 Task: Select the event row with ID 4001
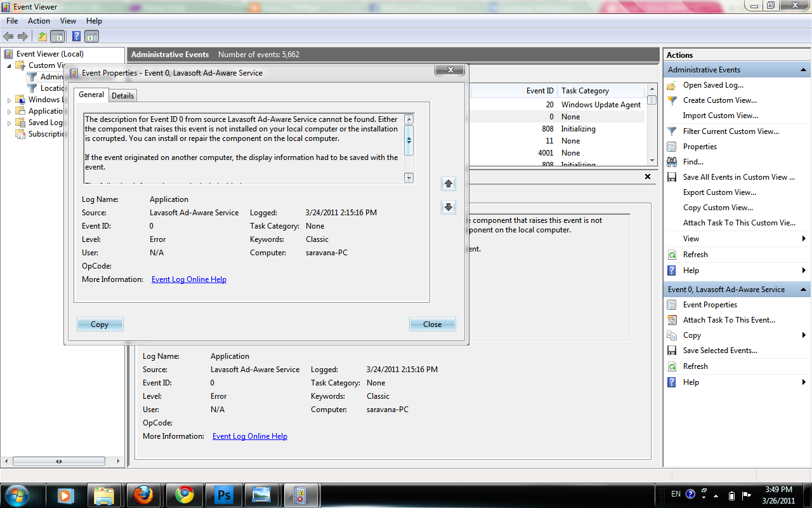click(x=558, y=153)
